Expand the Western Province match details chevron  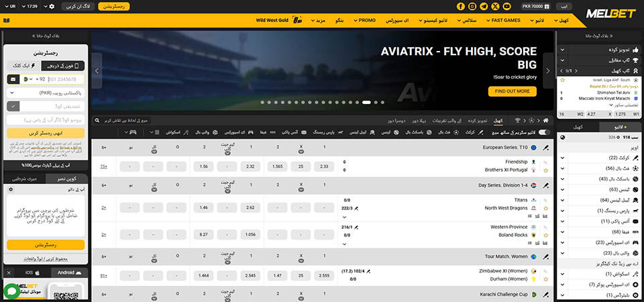point(344,244)
